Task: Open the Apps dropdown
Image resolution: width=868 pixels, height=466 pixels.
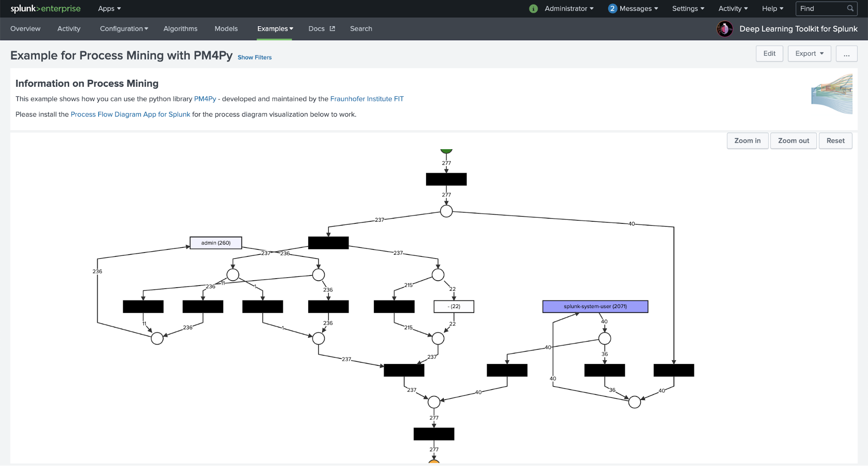Action: coord(109,9)
